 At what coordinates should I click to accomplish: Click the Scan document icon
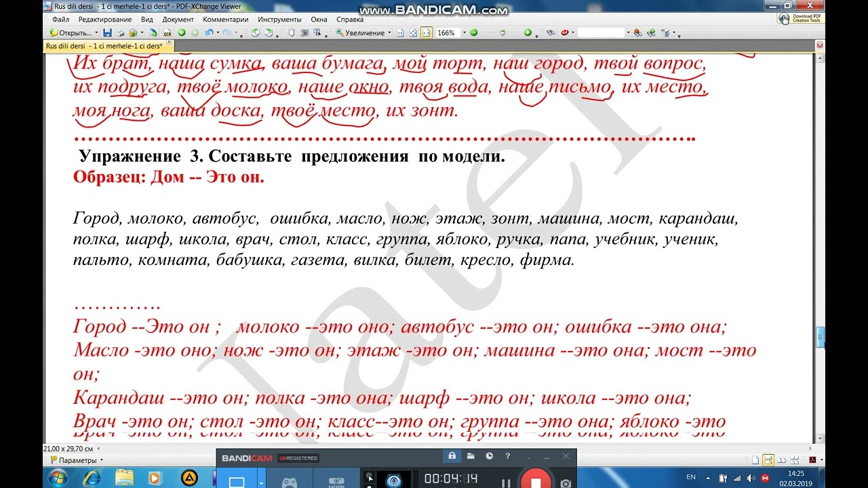tap(153, 33)
